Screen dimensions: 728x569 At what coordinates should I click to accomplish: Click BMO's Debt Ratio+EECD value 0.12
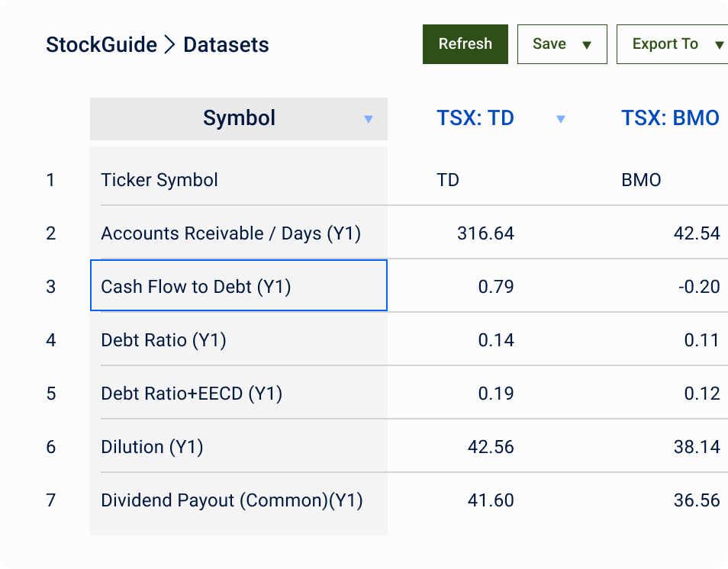(702, 394)
